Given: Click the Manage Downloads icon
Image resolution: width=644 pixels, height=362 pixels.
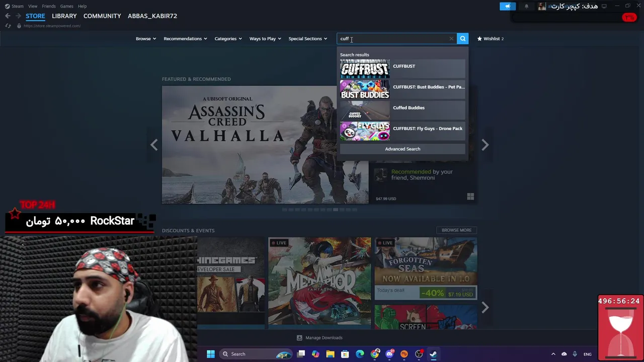Looking at the screenshot, I should 299,338.
